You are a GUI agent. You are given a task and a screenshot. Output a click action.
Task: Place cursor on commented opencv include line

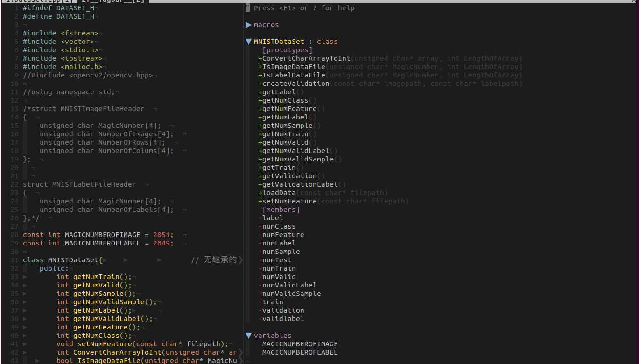[88, 75]
